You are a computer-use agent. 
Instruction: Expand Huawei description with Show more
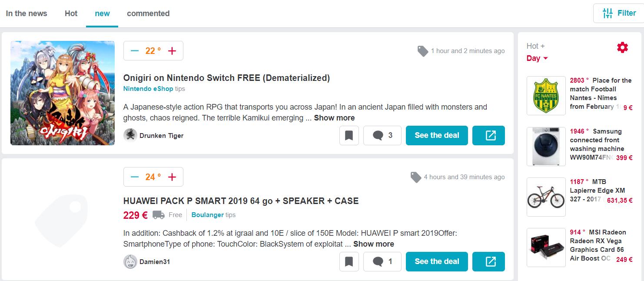point(374,244)
